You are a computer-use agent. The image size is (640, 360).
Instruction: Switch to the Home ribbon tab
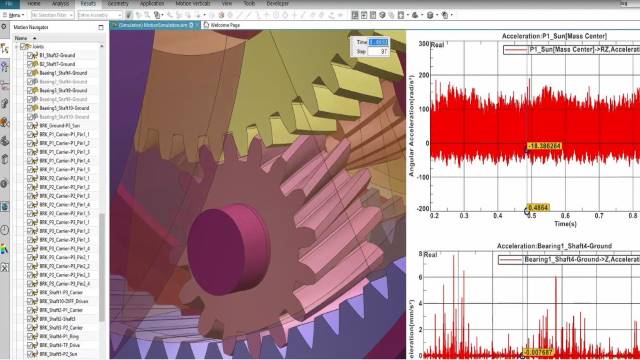pos(33,4)
